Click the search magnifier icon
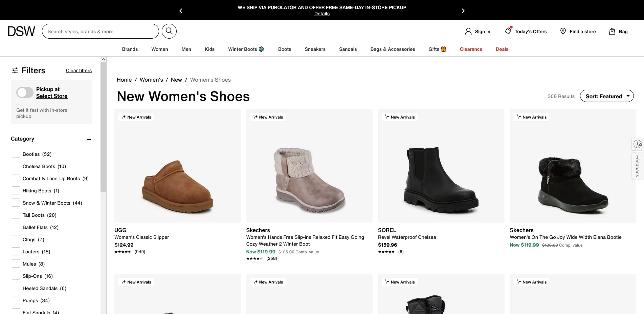 click(x=169, y=31)
